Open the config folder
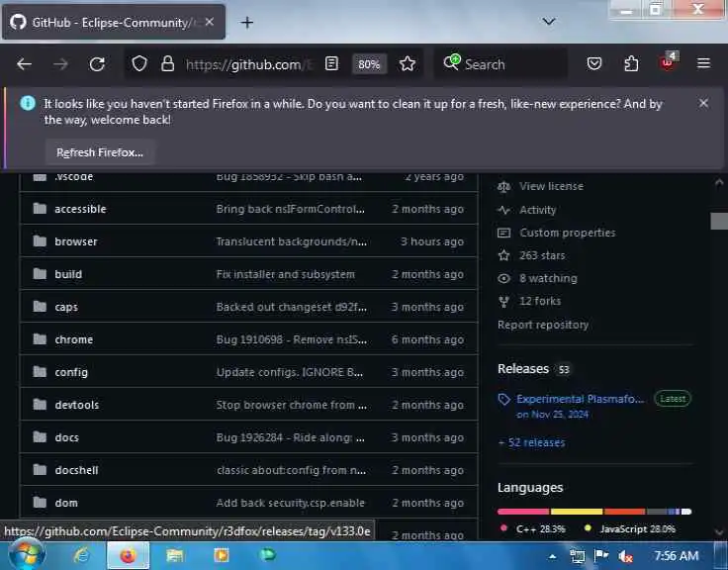Image resolution: width=728 pixels, height=570 pixels. [71, 372]
